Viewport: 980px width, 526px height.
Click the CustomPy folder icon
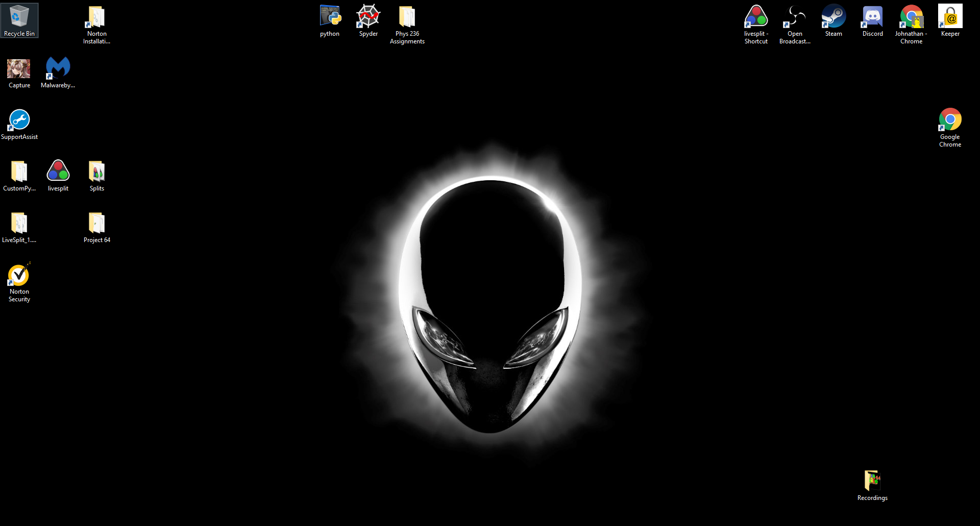19,176
